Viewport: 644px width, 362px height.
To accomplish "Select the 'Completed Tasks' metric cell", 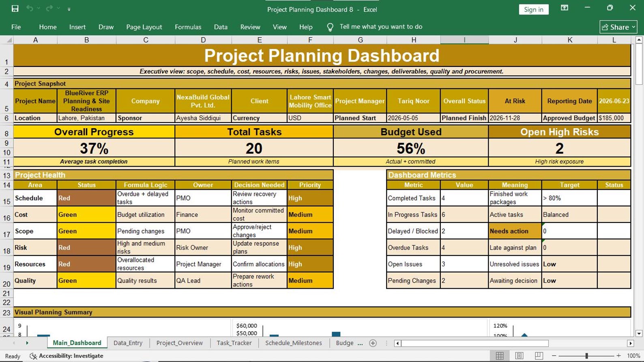I will tap(414, 198).
